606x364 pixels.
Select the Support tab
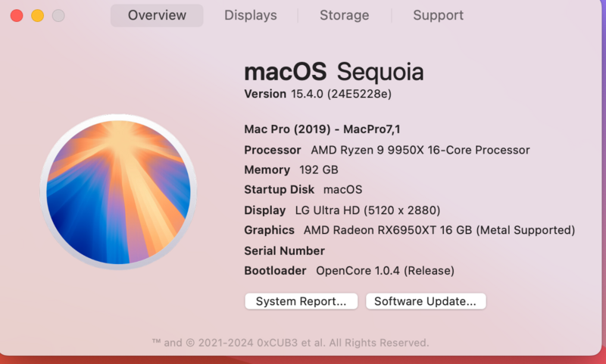438,15
